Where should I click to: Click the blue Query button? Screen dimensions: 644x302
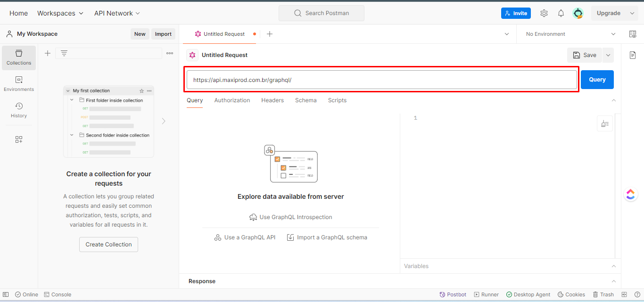[597, 80]
